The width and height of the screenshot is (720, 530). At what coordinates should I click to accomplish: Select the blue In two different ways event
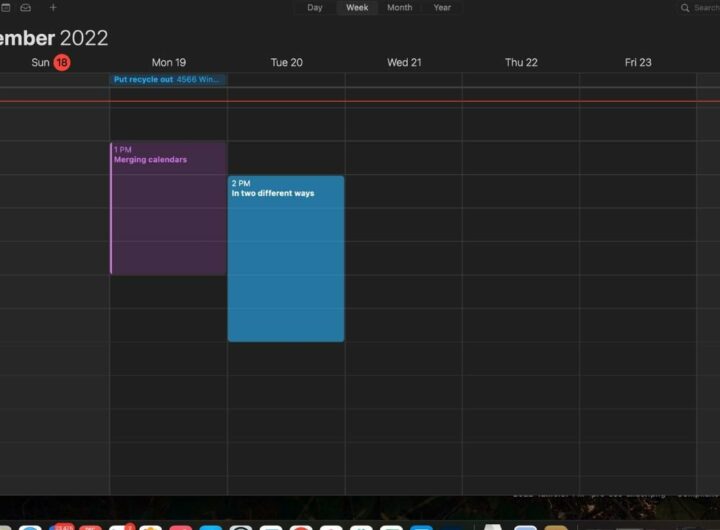point(286,259)
